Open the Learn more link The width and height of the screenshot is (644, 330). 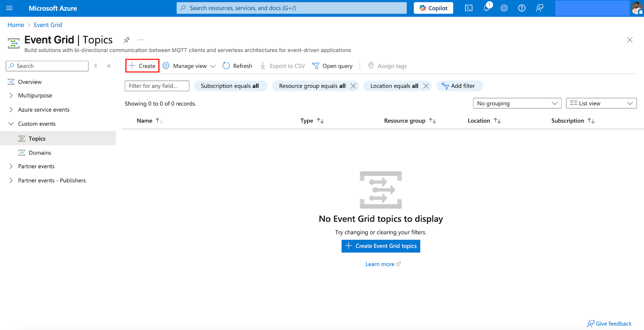pyautogui.click(x=383, y=264)
